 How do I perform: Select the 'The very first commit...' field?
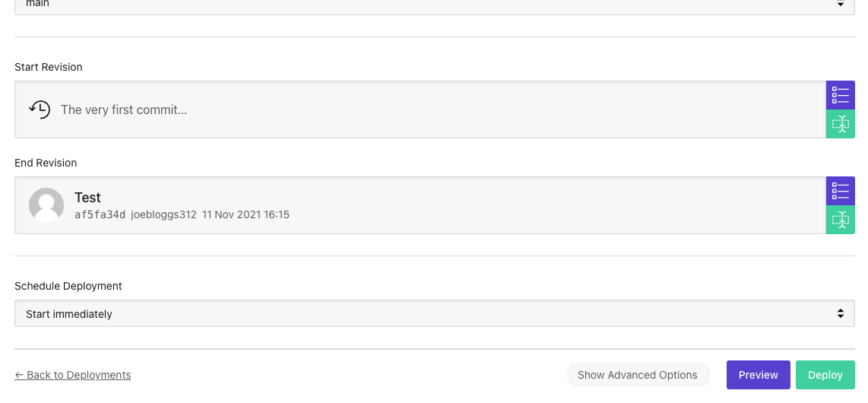point(124,110)
